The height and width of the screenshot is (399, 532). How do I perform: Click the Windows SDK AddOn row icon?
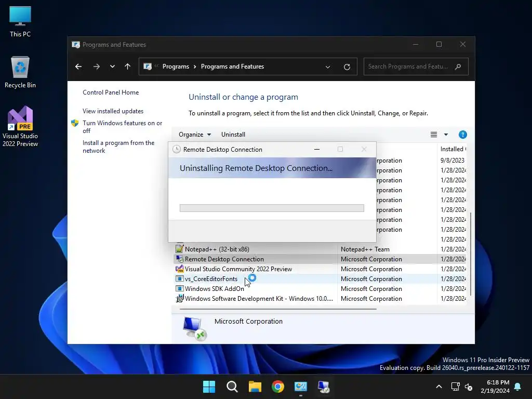click(179, 288)
